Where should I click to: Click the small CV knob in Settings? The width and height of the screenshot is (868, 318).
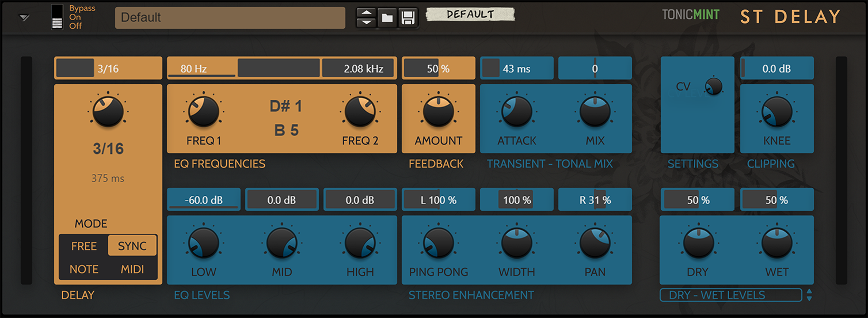tap(714, 86)
